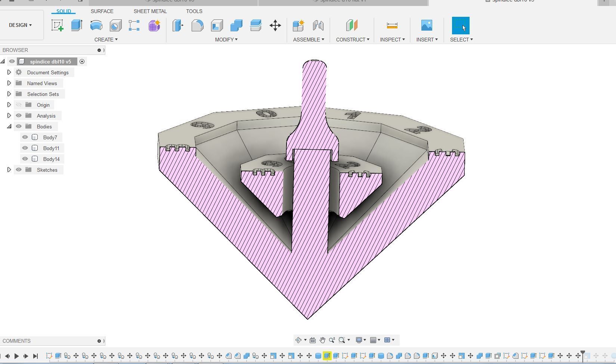
Task: Click the Zoom navigation icon
Action: point(332,340)
